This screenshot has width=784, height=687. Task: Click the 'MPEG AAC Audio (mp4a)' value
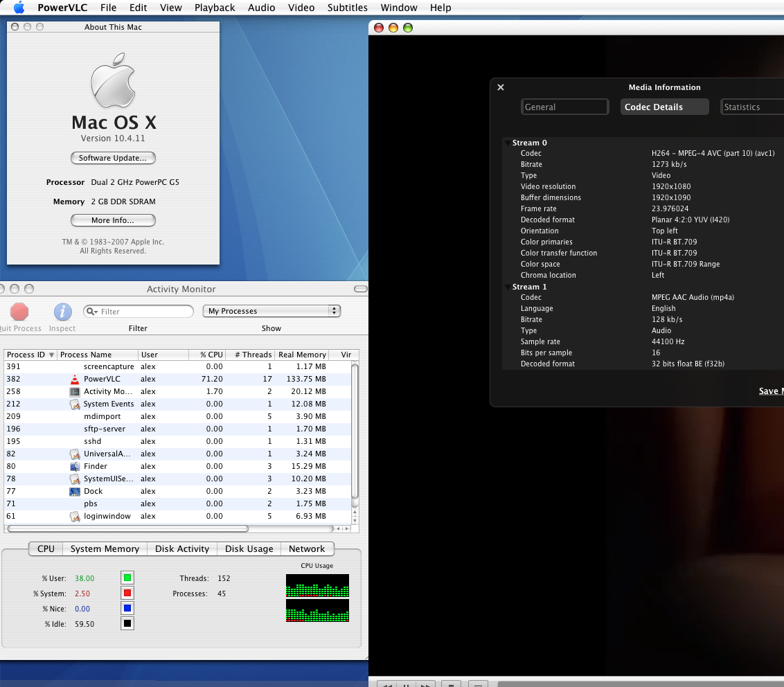[693, 298]
